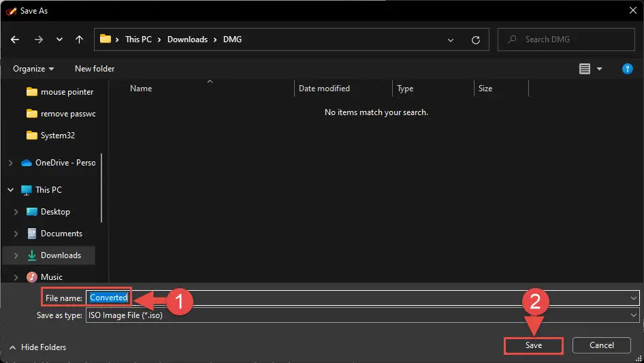The width and height of the screenshot is (644, 363).
Task: Open the help question mark icon
Action: [x=627, y=69]
